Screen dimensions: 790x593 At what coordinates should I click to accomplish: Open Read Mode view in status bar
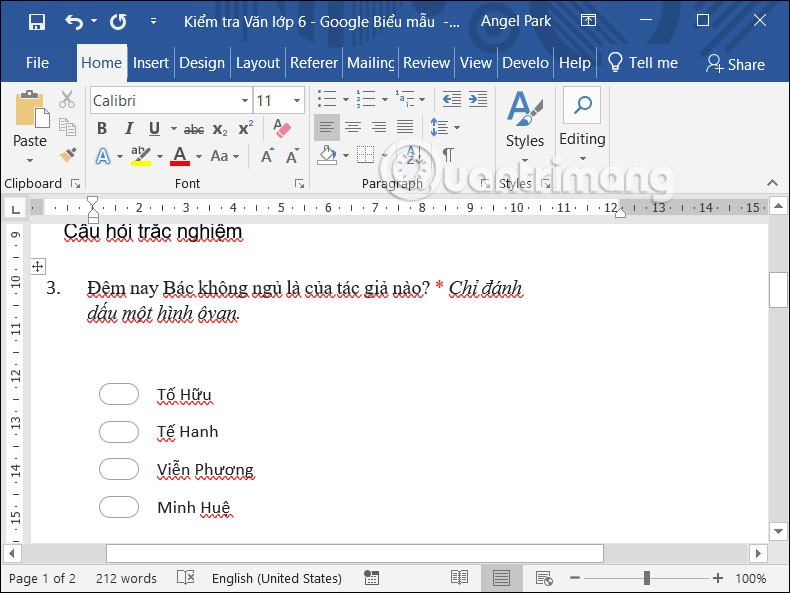tap(459, 577)
